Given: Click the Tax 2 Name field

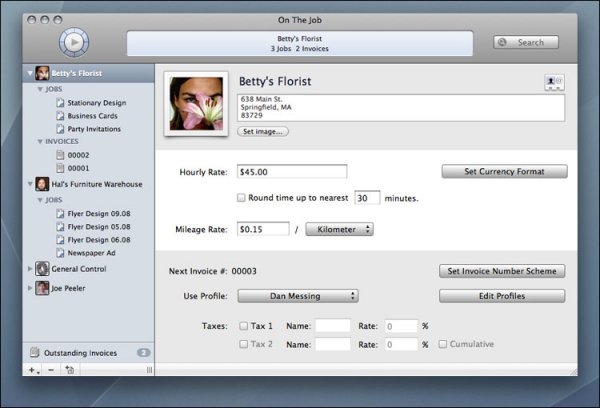Looking at the screenshot, I should point(333,344).
